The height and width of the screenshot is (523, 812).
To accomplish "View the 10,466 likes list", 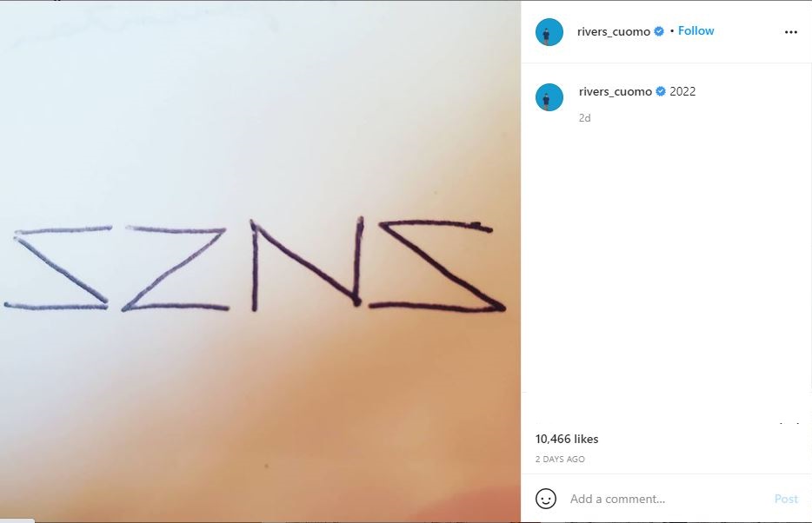I will coord(567,439).
